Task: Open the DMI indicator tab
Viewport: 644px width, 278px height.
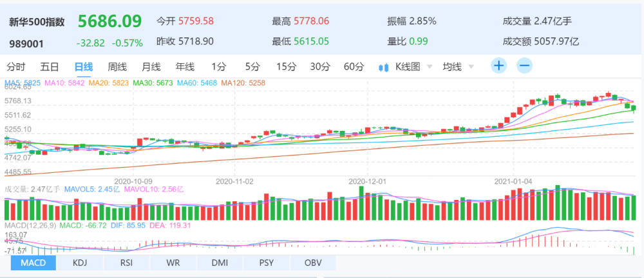Action: (220, 263)
